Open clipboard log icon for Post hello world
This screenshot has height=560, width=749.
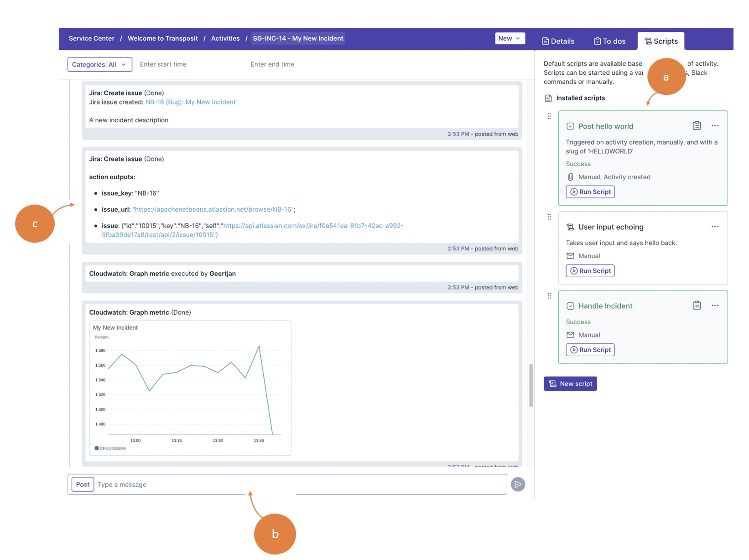point(697,125)
